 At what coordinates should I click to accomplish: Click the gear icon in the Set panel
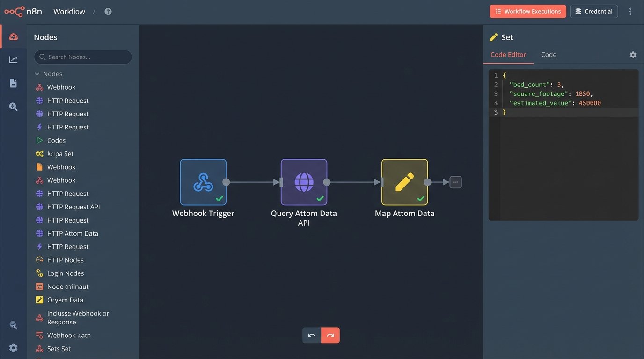633,54
